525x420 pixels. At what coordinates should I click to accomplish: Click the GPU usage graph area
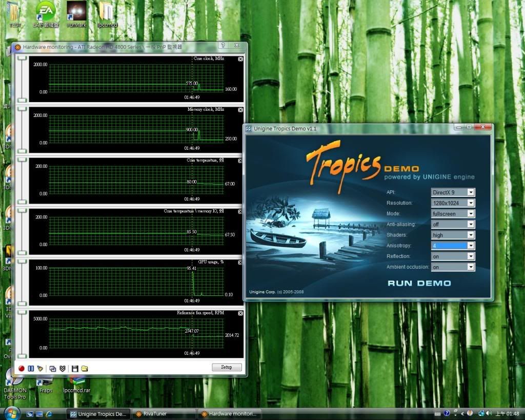pyautogui.click(x=136, y=282)
